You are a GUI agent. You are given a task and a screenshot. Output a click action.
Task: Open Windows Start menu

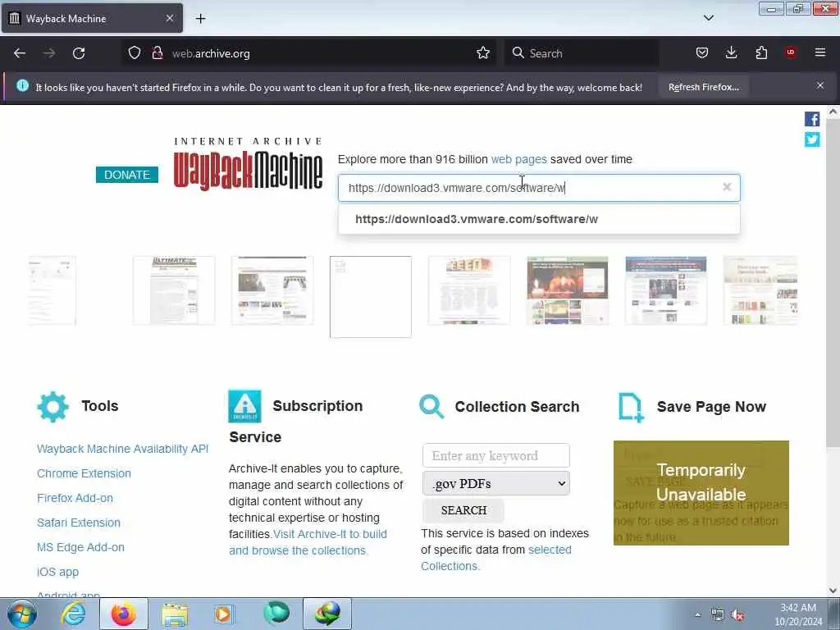point(21,614)
